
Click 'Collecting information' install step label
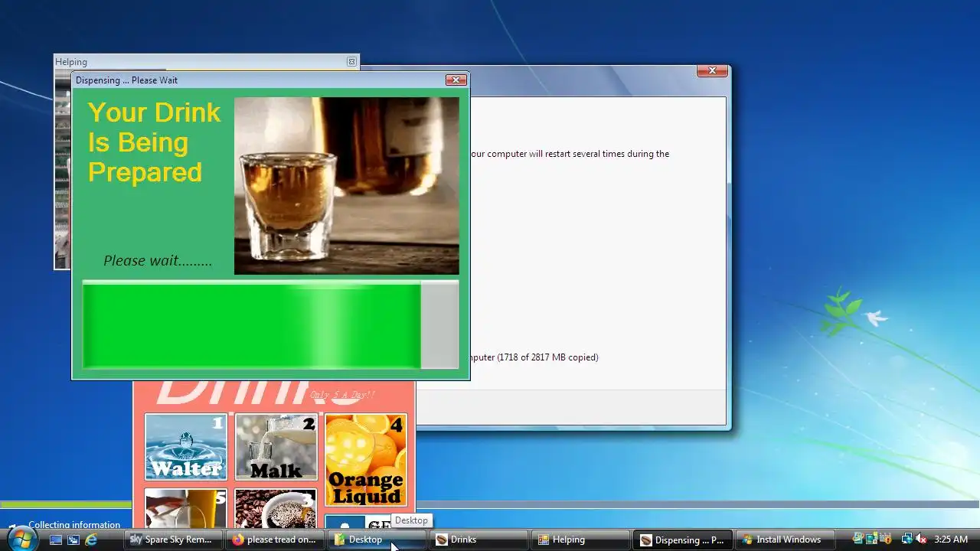74,525
